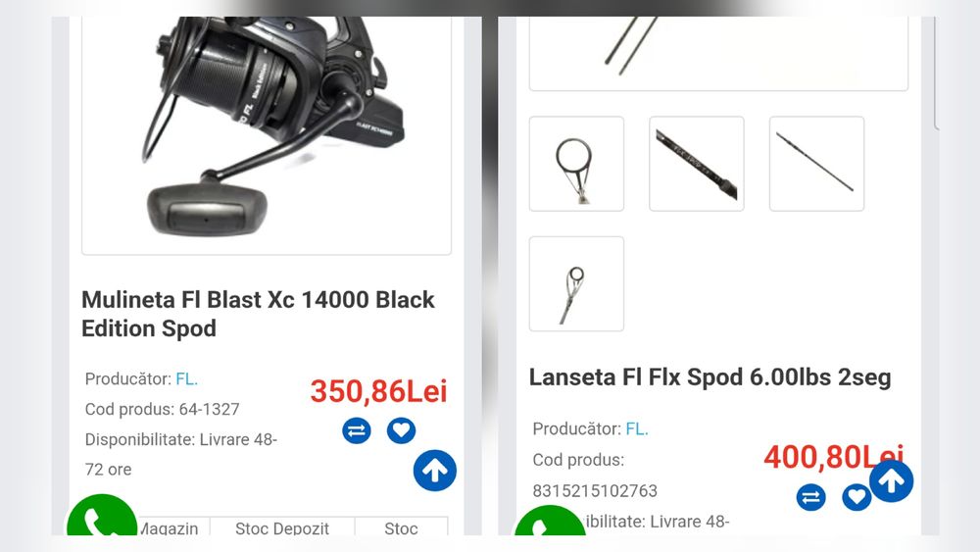Select Stoc Depozit table column header
Screen dimensions: 980x552
coord(282,527)
